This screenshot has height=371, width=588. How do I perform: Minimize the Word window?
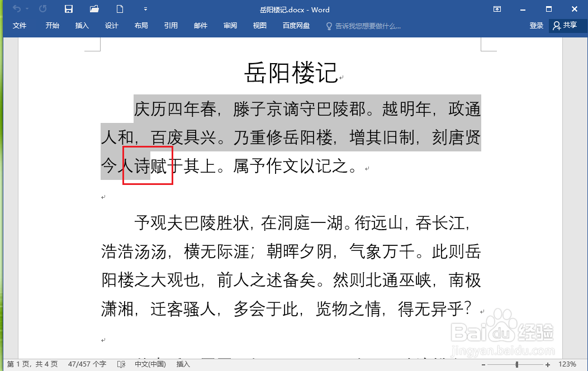pyautogui.click(x=523, y=9)
